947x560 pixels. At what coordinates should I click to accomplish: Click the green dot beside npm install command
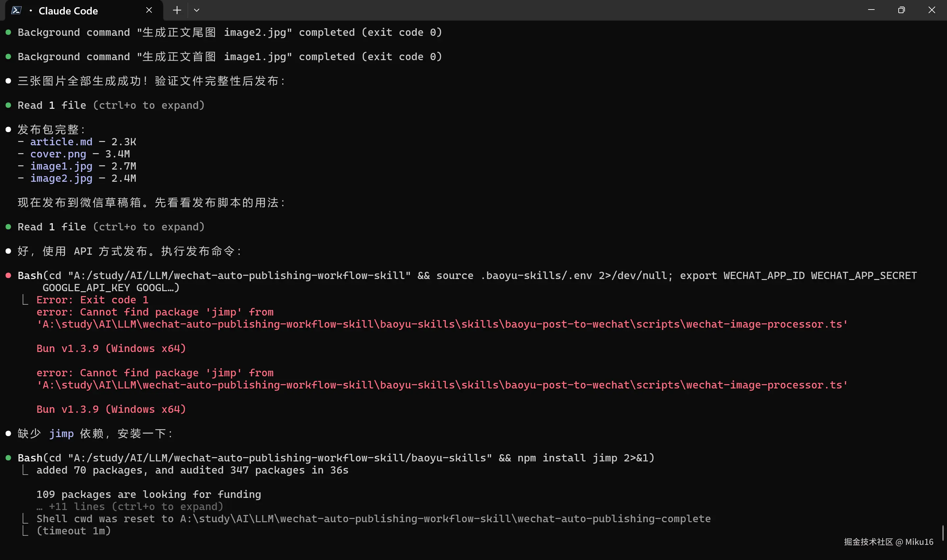[8, 458]
